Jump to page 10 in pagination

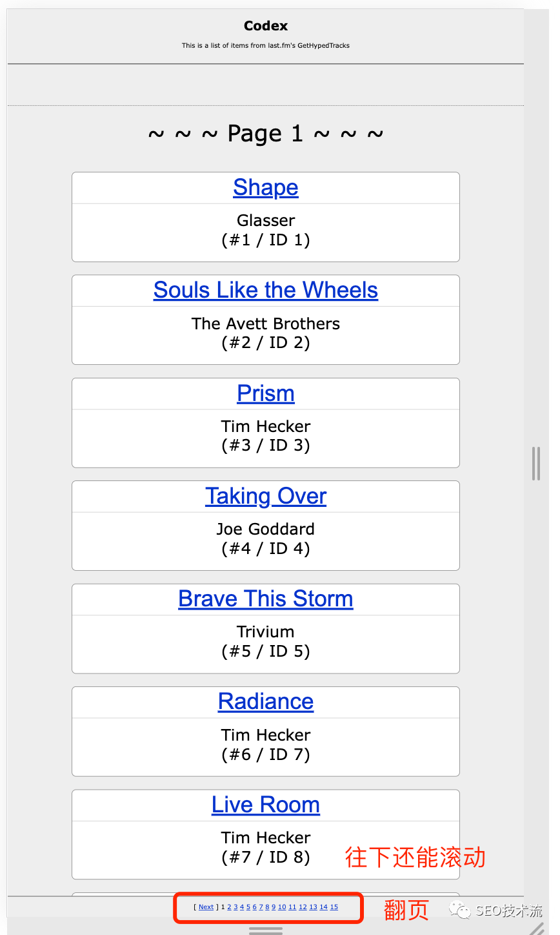[282, 907]
